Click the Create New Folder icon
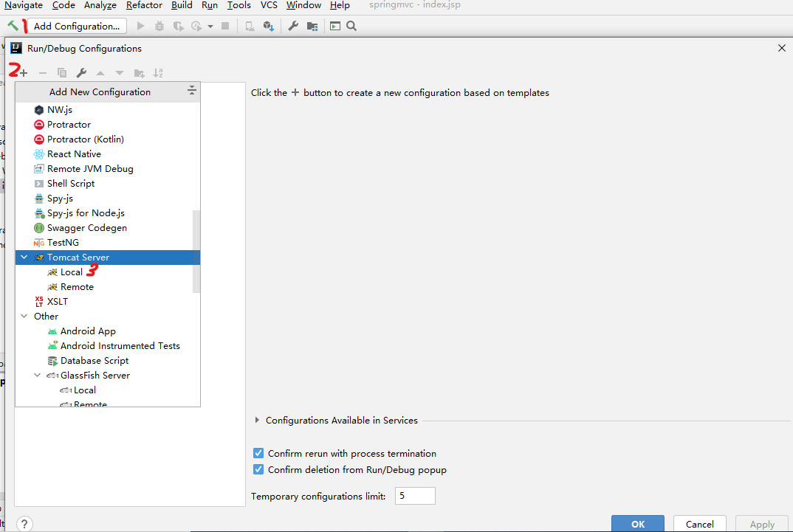The image size is (793, 532). (139, 73)
